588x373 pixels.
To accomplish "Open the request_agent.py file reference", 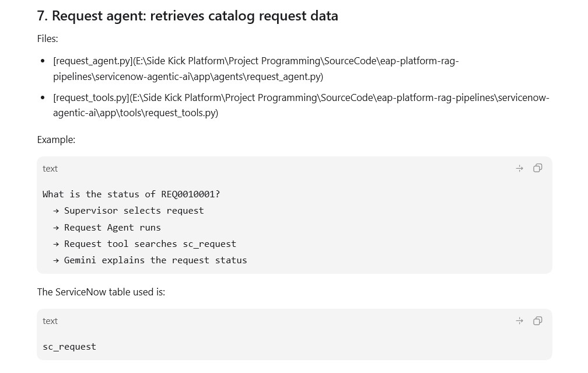I will pos(256,69).
